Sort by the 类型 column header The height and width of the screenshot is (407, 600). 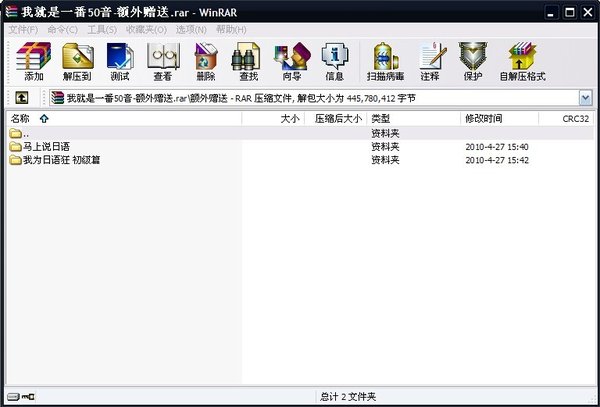pyautogui.click(x=414, y=119)
